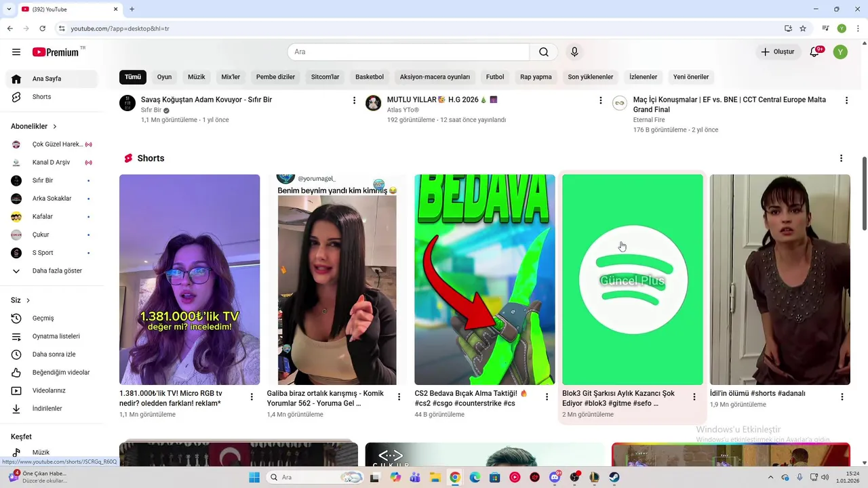Click the YouTube Premium logo
The image size is (868, 488).
click(x=56, y=52)
